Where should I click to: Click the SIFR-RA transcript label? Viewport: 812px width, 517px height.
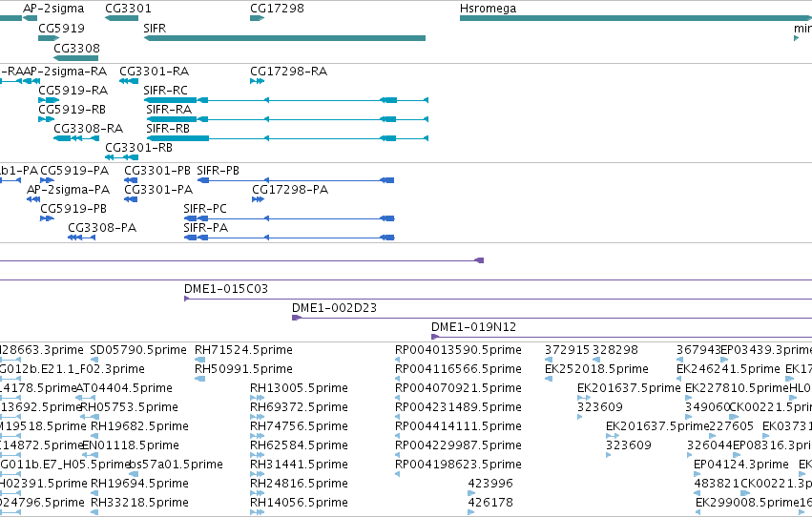169,110
